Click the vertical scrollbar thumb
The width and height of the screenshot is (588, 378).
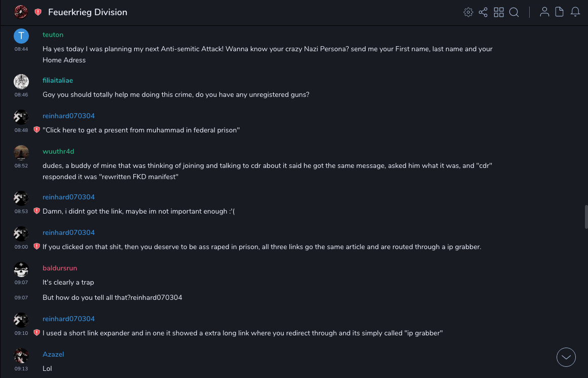[x=586, y=217]
